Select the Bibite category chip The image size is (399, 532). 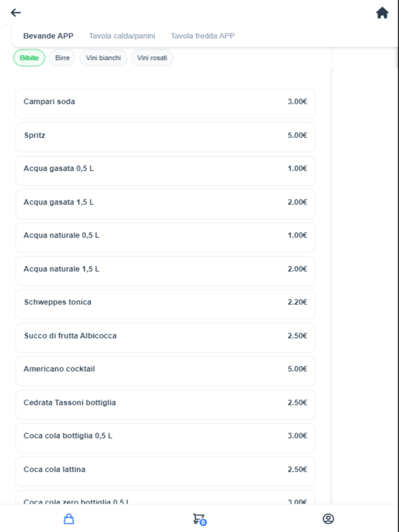click(x=29, y=58)
